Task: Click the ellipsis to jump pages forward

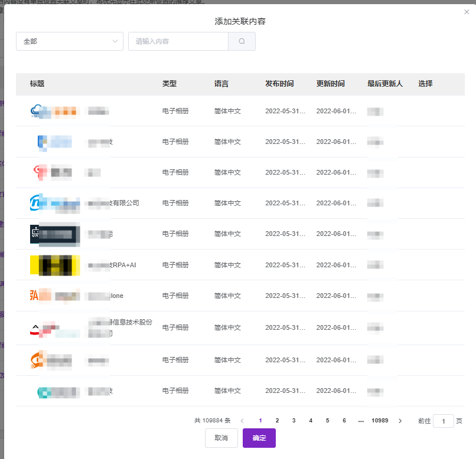Action: coord(361,421)
